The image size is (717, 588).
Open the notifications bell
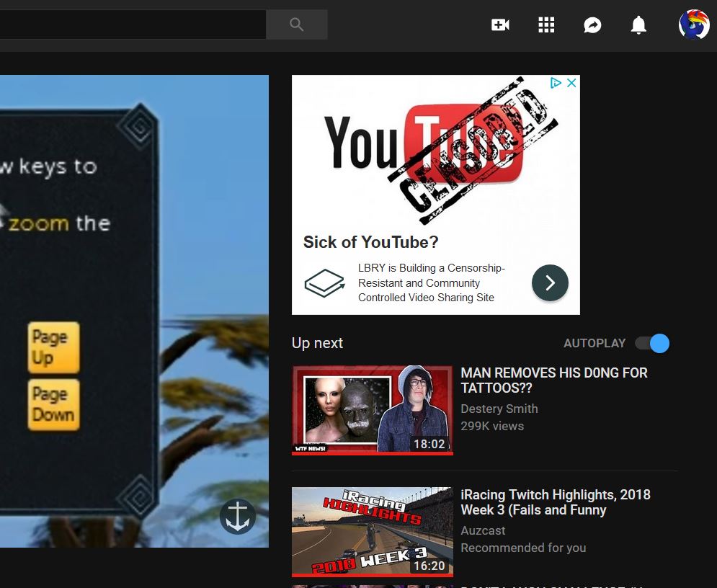pyautogui.click(x=638, y=24)
